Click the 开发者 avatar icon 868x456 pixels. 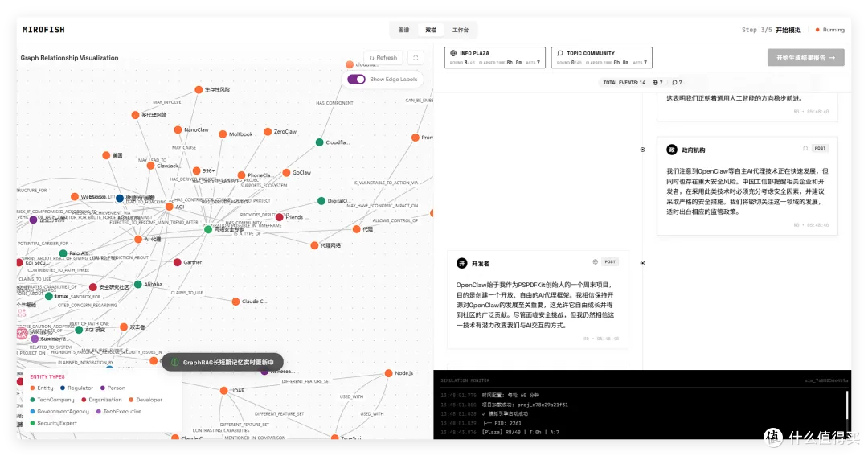pyautogui.click(x=461, y=263)
